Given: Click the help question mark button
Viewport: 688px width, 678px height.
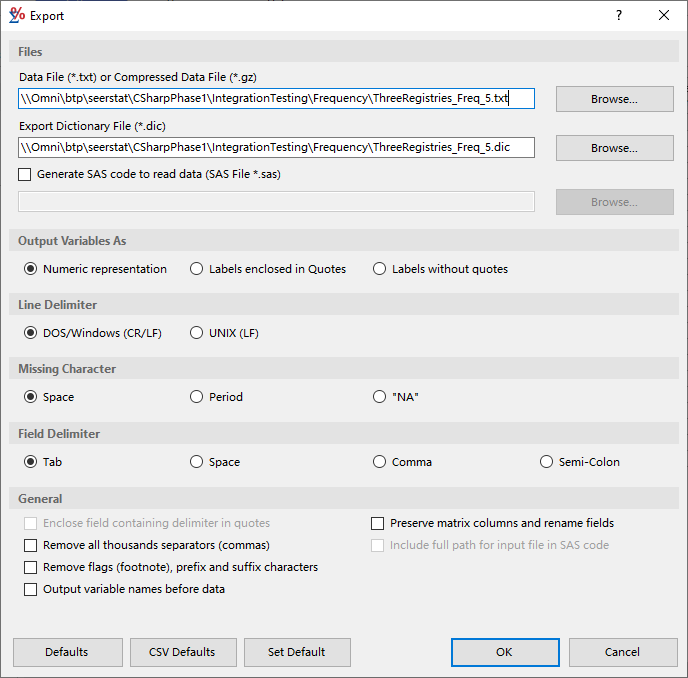Looking at the screenshot, I should click(619, 15).
